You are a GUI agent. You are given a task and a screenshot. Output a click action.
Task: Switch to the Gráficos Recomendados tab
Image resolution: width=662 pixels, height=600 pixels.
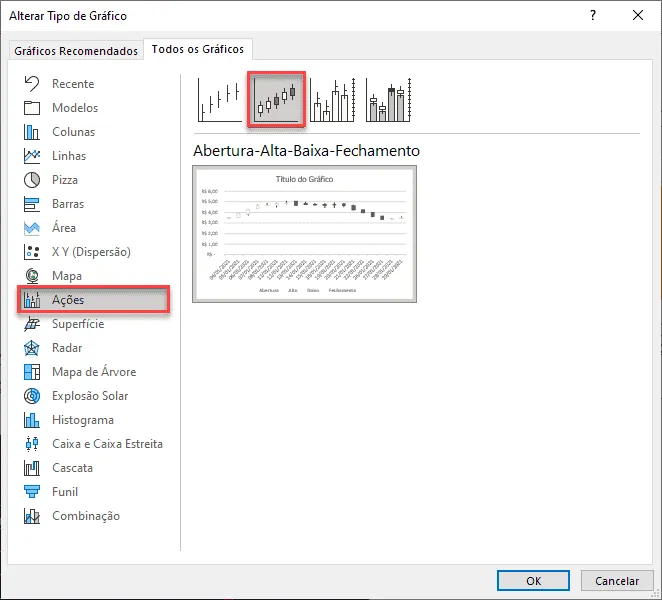pyautogui.click(x=76, y=51)
